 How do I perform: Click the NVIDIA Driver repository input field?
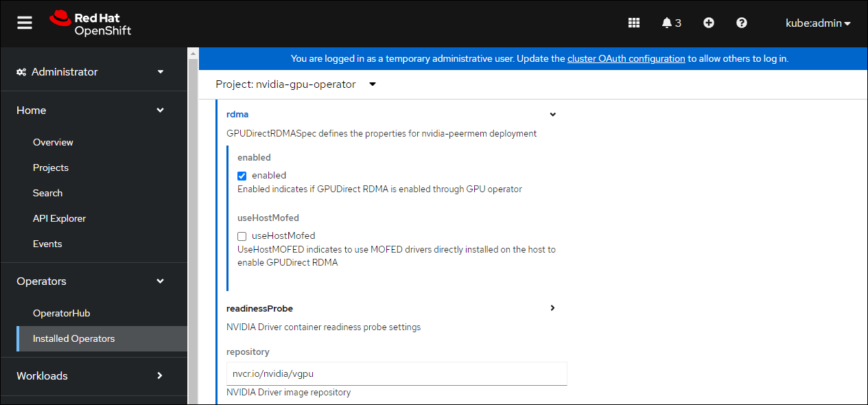397,373
